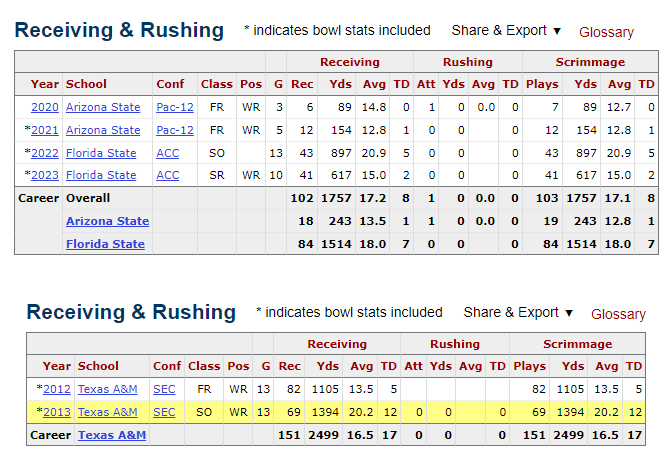Open the 2020 season link

45,107
